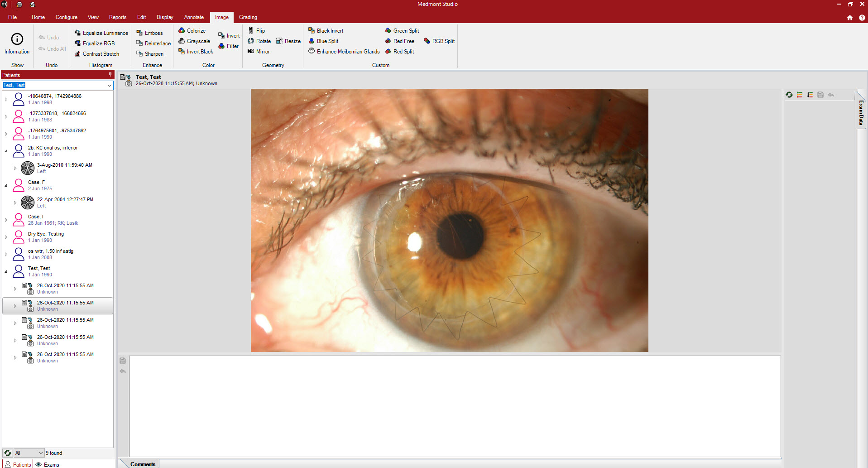This screenshot has width=868, height=468.
Task: Expand the Dry Eye, Testing patient
Action: coord(6,237)
